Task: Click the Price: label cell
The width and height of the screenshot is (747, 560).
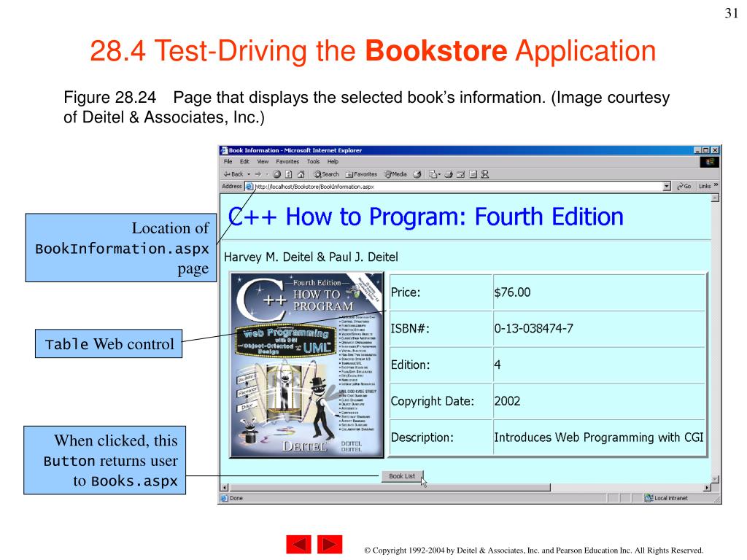Action: pos(441,292)
